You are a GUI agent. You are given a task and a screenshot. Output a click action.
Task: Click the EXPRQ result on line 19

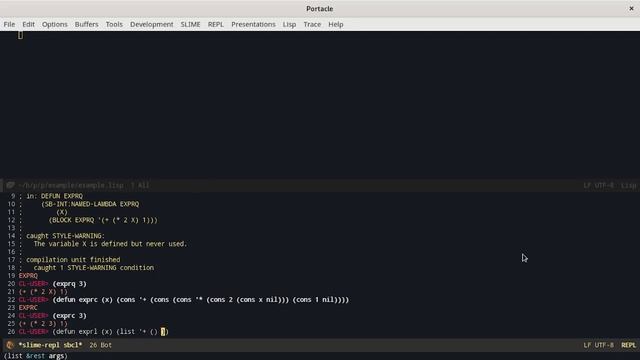(28, 276)
